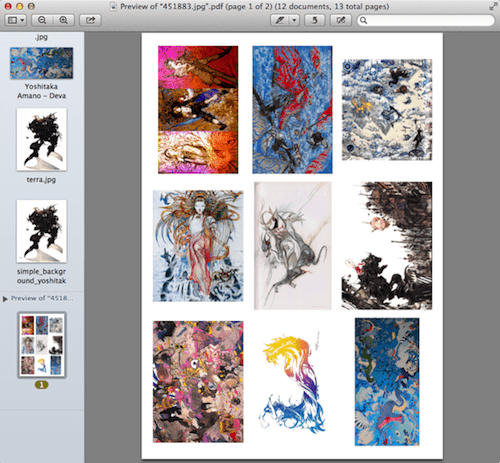
Task: Click the tall blue sea creatures painting
Action: (387, 382)
